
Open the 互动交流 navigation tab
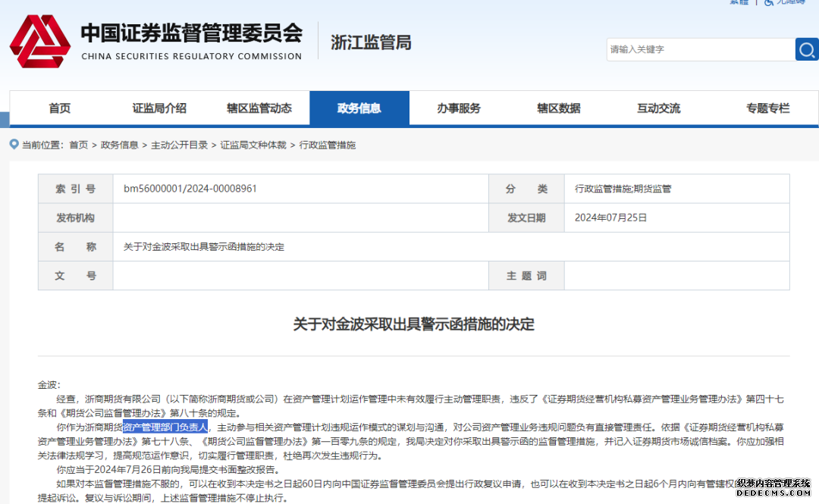click(659, 108)
